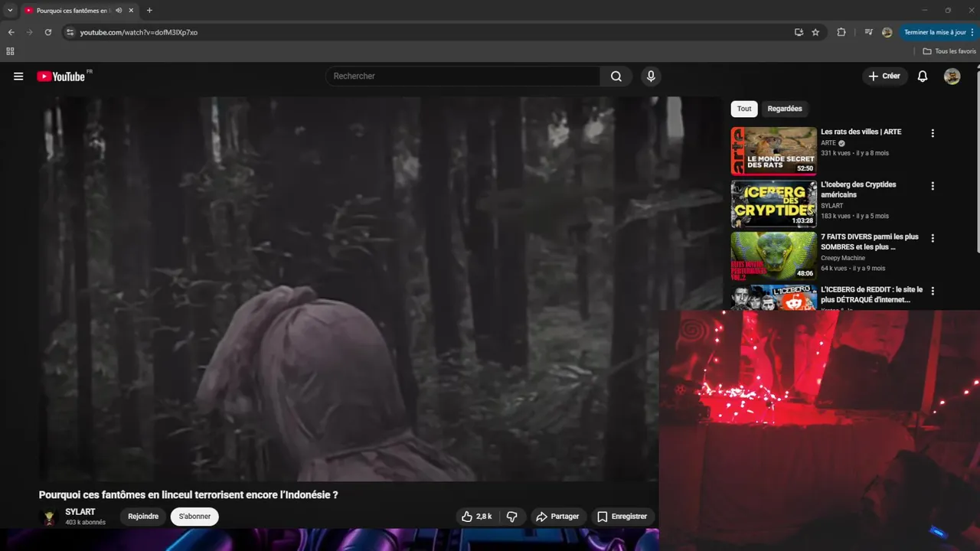Mute the tab via speaker icon
Image resolution: width=980 pixels, height=551 pixels.
pos(119,11)
